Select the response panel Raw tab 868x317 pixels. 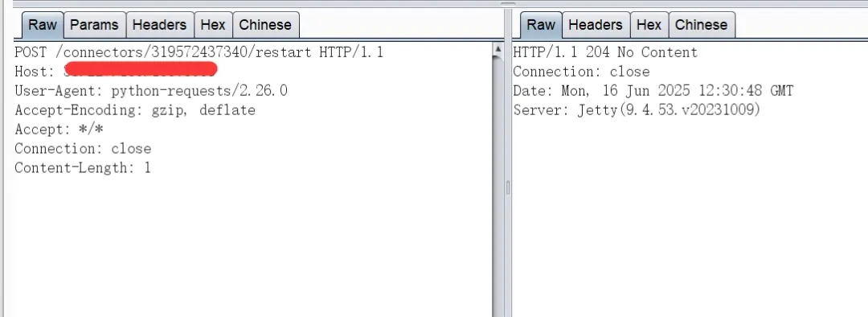click(x=541, y=25)
